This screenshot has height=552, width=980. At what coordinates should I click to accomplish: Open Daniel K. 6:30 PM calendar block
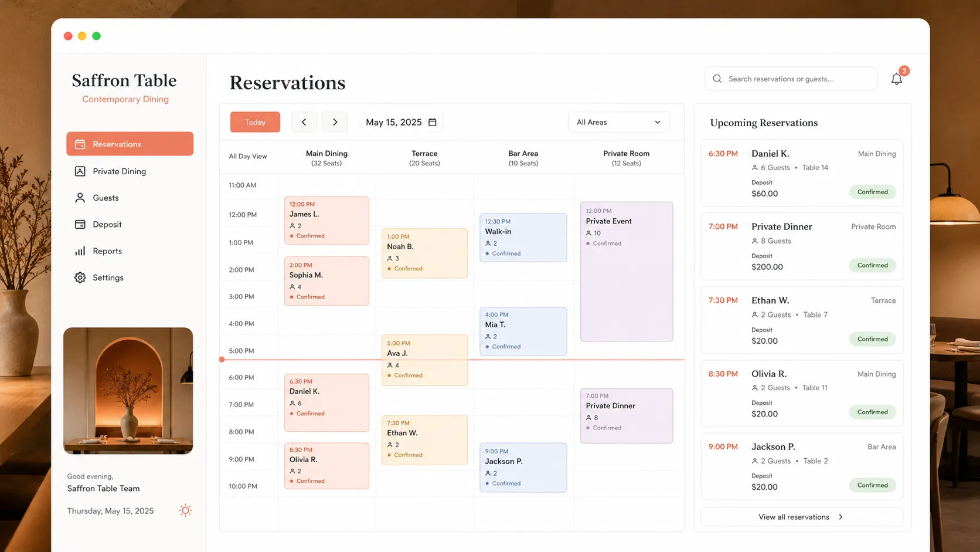point(326,402)
